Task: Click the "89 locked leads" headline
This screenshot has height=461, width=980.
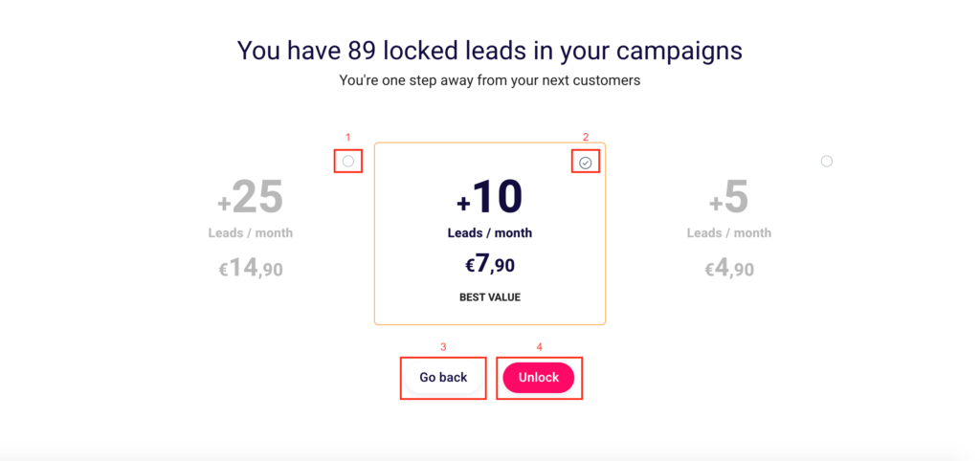Action: [490, 50]
